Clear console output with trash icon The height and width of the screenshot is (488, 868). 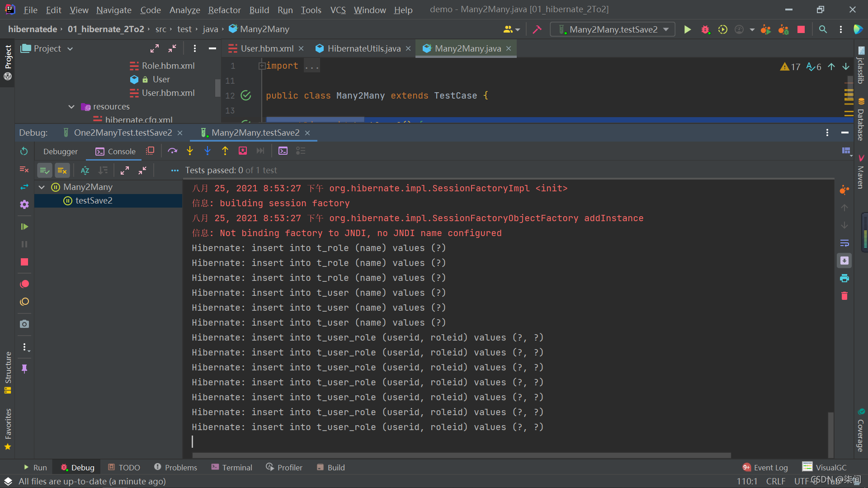point(844,296)
